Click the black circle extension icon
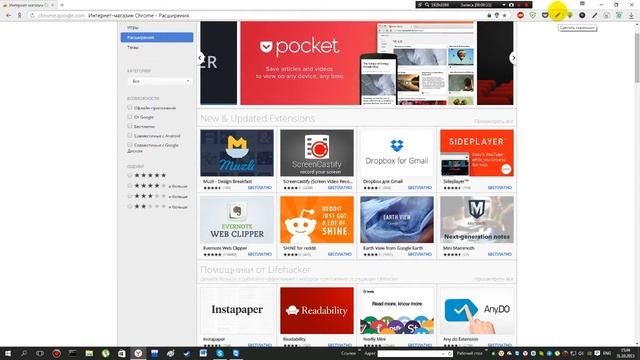This screenshot has height=360, width=640. coord(582,16)
